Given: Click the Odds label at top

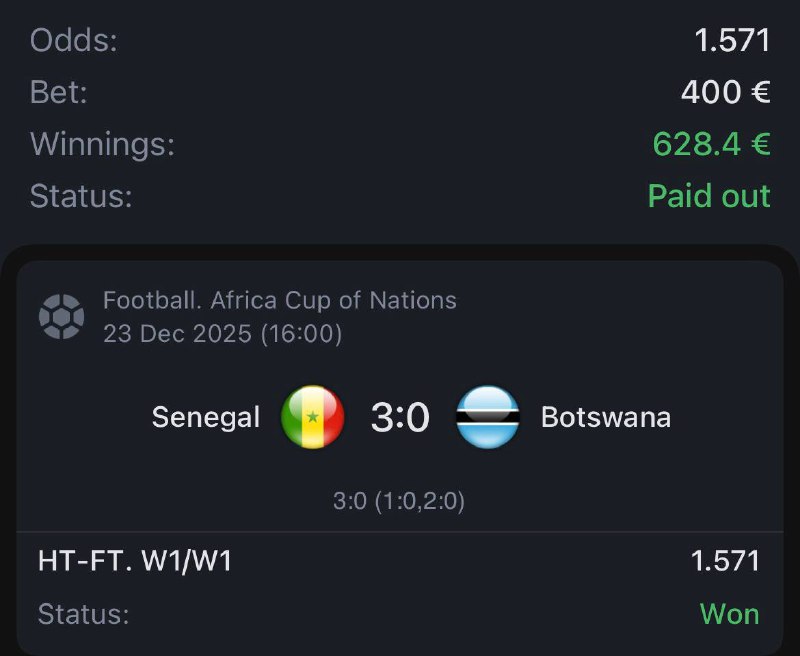Looking at the screenshot, I should (x=74, y=40).
